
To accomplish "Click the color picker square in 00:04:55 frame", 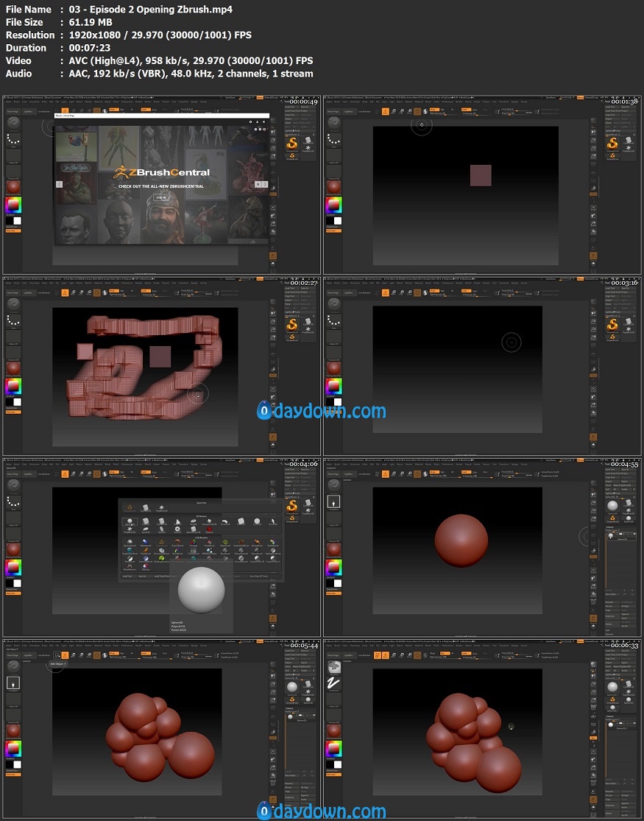I will (333, 567).
